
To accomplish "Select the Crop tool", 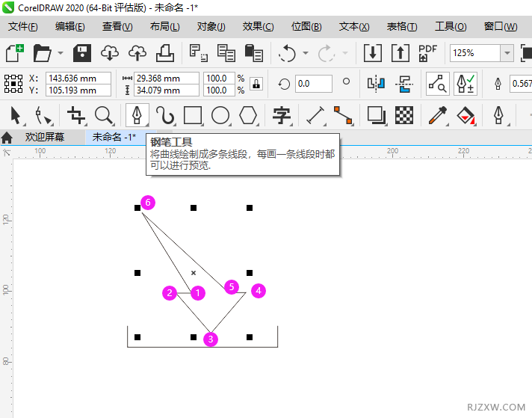I will point(76,115).
